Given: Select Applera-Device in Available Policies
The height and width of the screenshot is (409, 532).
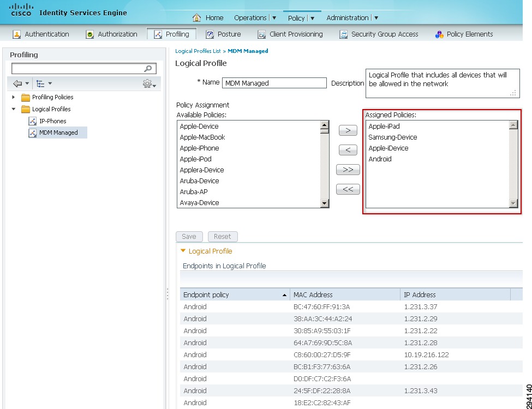Looking at the screenshot, I should [x=202, y=170].
